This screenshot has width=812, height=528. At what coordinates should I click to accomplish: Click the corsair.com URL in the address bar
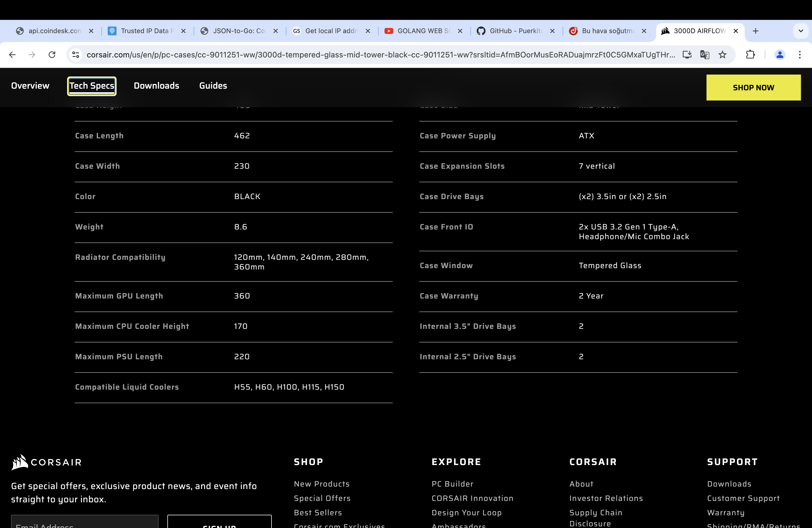pyautogui.click(x=380, y=55)
